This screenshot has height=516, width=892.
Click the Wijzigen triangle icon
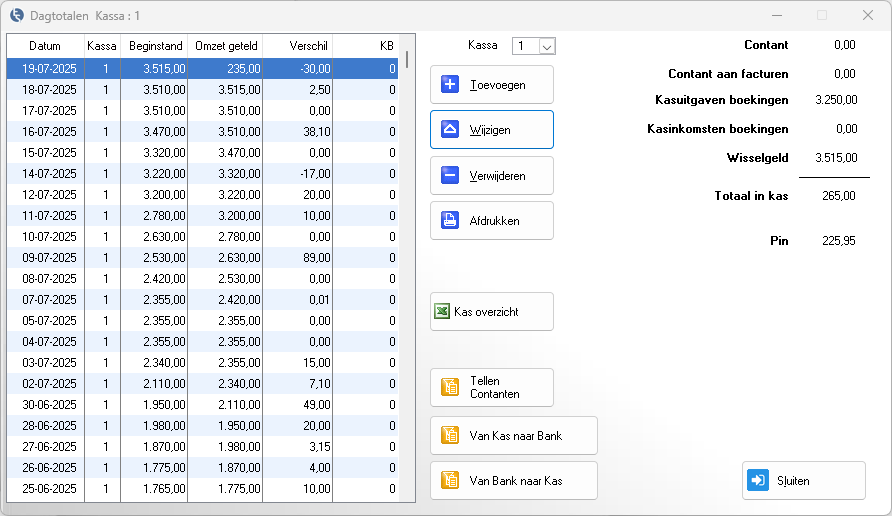pyautogui.click(x=449, y=130)
